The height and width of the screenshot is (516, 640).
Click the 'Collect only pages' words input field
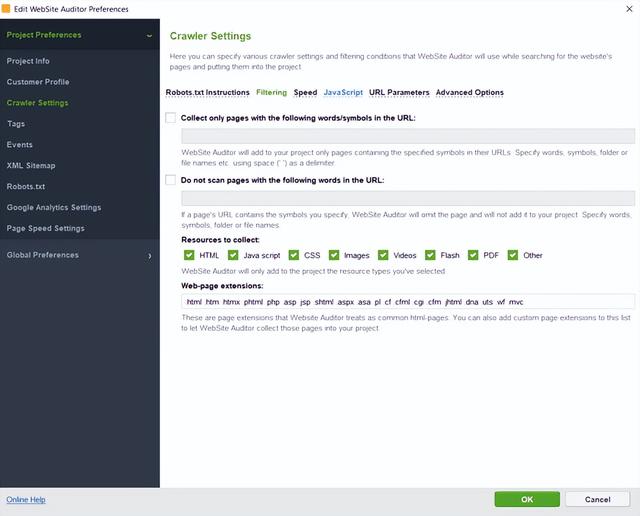[408, 136]
